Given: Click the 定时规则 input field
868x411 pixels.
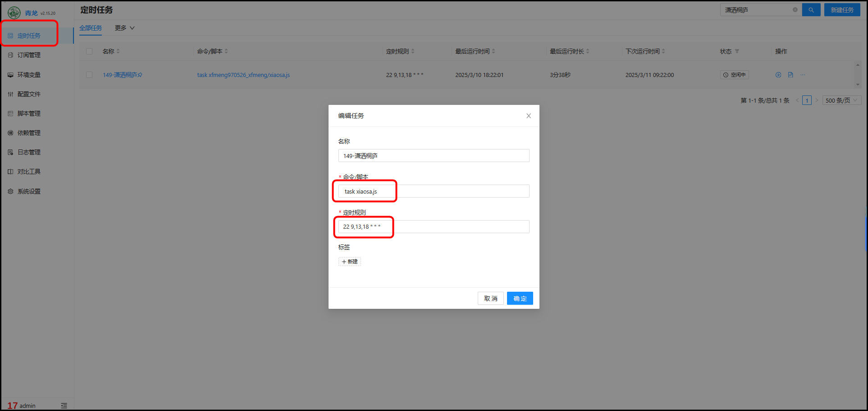Looking at the screenshot, I should click(x=434, y=226).
